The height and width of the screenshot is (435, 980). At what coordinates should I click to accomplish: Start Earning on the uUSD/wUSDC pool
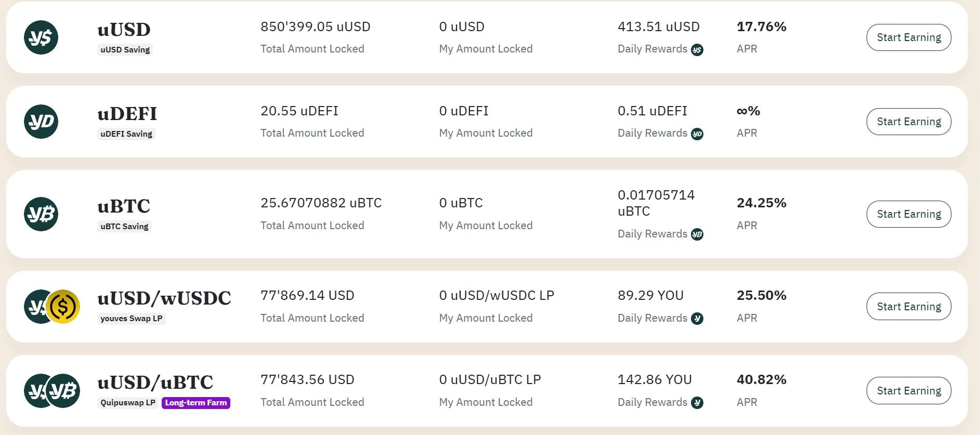[909, 307]
